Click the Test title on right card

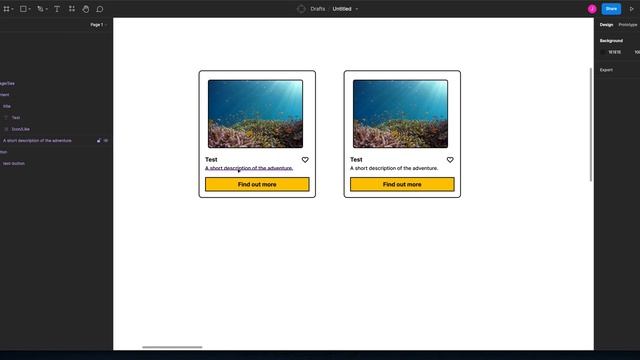(x=356, y=160)
